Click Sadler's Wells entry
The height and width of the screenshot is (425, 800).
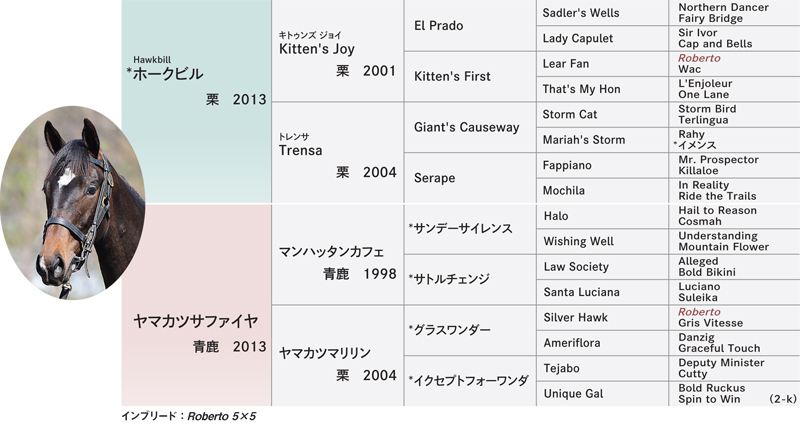tap(581, 13)
